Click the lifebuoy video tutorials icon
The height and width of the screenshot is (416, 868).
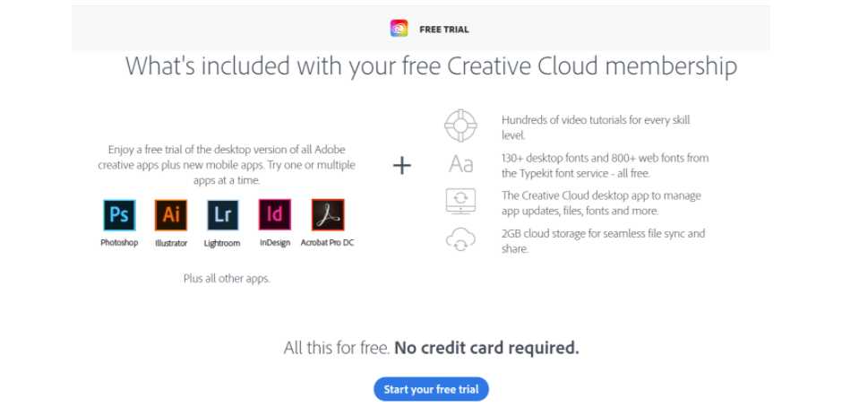460,126
